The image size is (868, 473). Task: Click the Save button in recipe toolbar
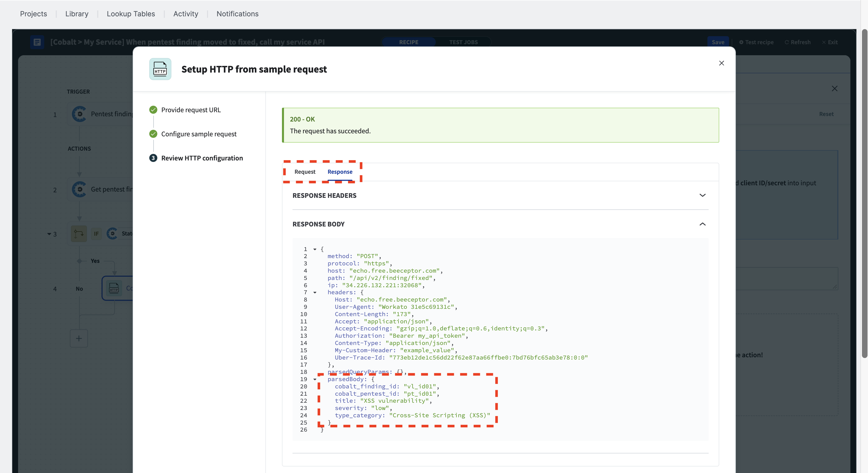click(718, 42)
